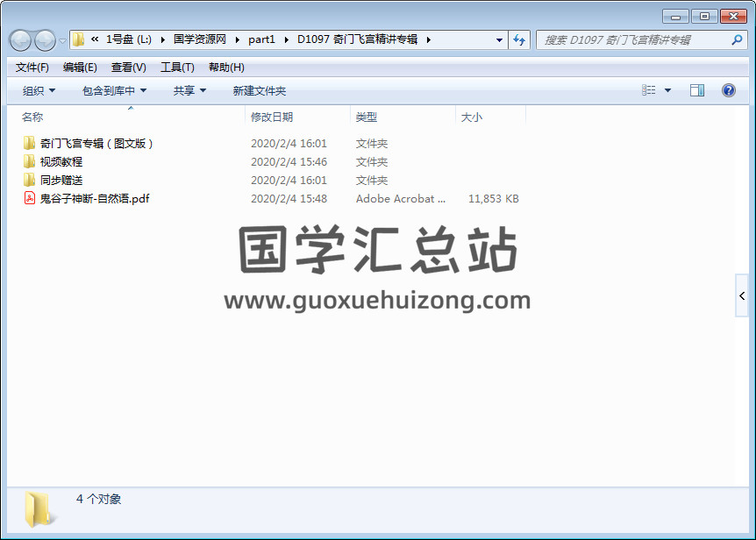Open the 组织 dropdown menu
Viewport: 756px width, 540px height.
[39, 91]
